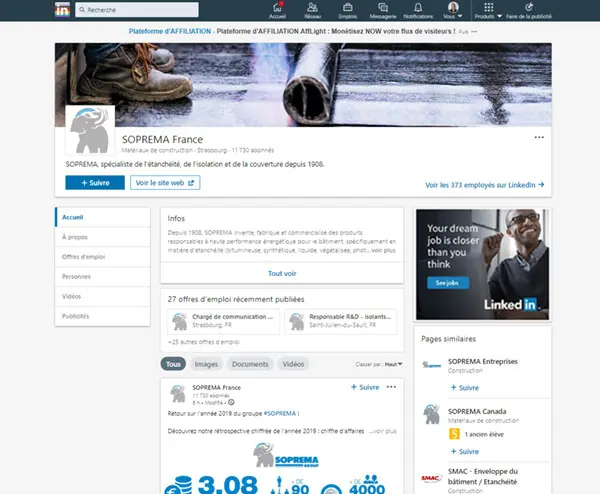Click SOPREMA France post author name
Image resolution: width=600 pixels, height=494 pixels.
pyautogui.click(x=217, y=388)
